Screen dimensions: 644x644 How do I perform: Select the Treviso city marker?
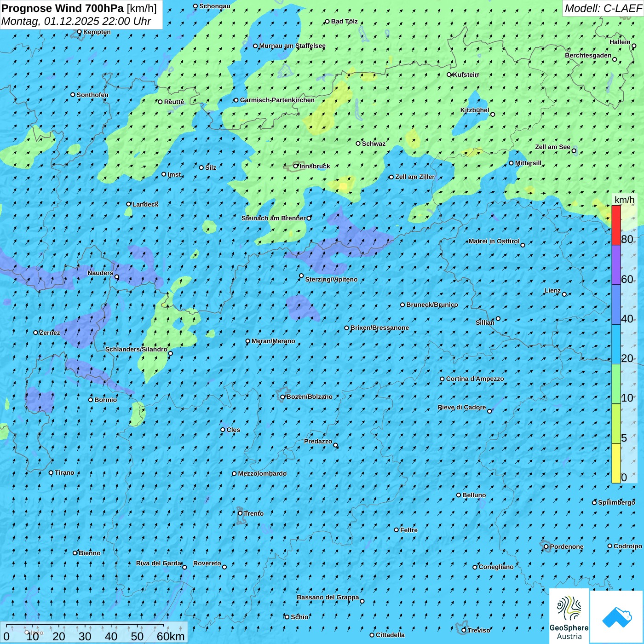[464, 630]
